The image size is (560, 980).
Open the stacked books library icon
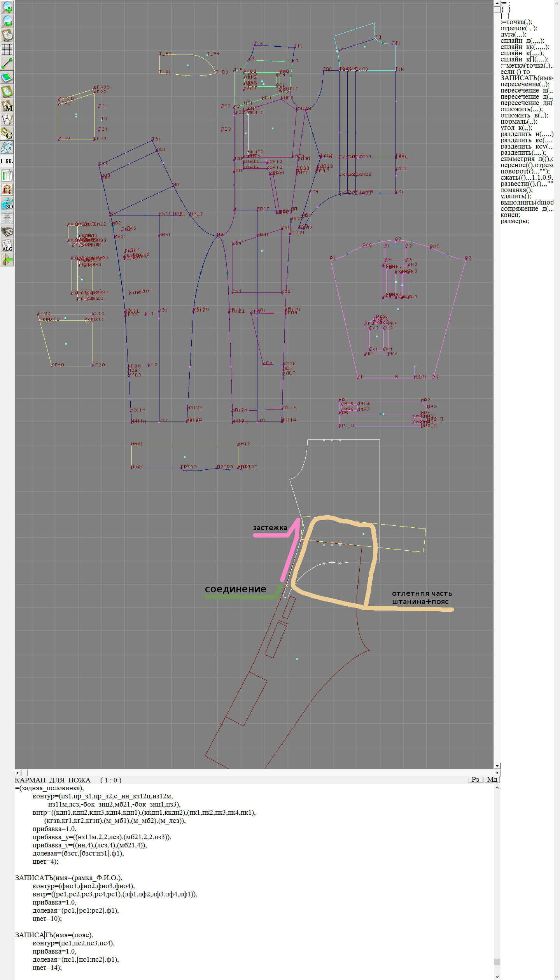(7, 231)
